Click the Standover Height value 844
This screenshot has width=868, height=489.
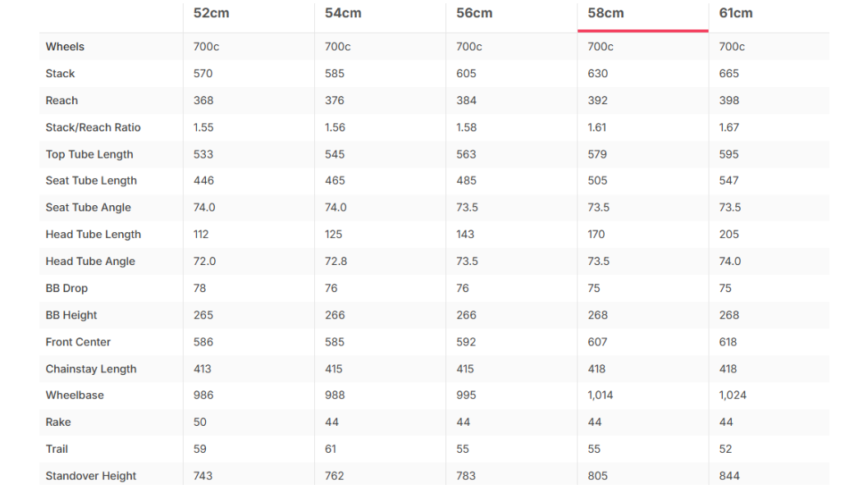[729, 476]
